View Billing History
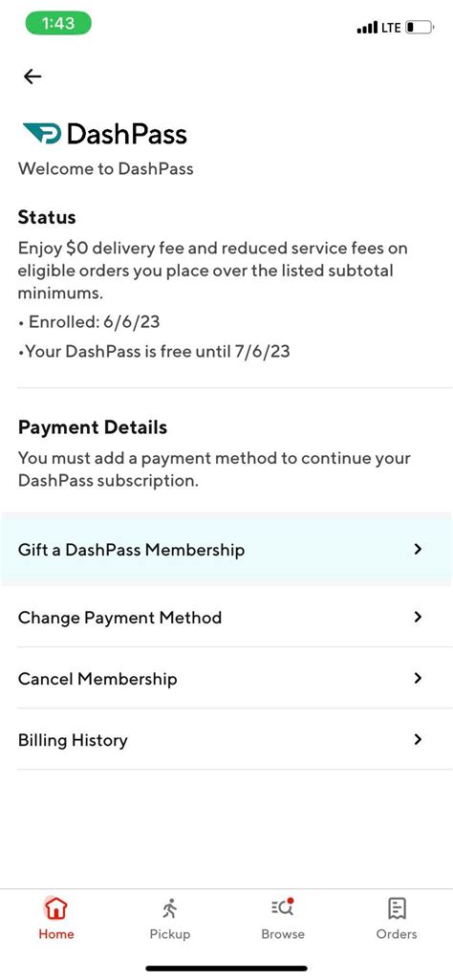 pyautogui.click(x=226, y=739)
